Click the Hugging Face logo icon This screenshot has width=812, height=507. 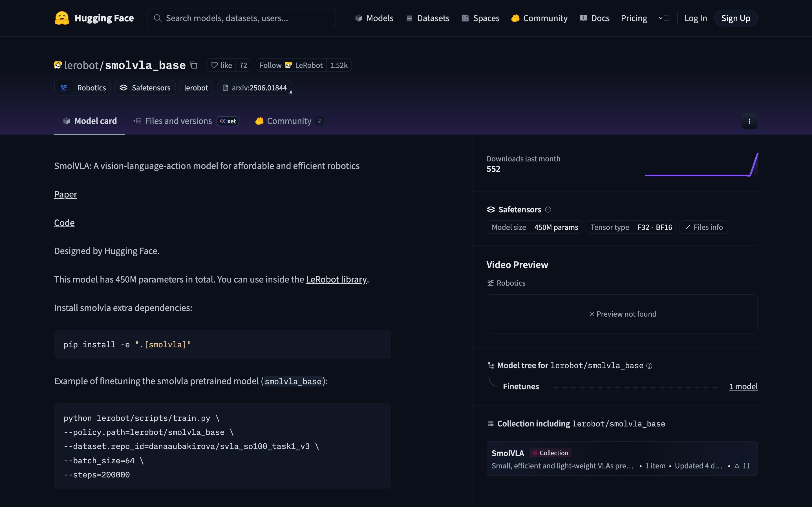[62, 18]
